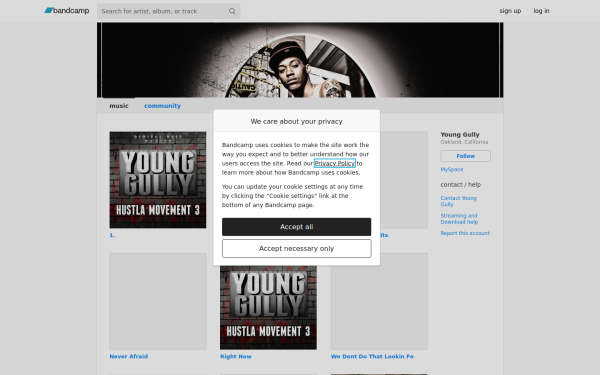The image size is (600, 375).
Task: Click the Bandcamp logo
Action: coord(67,11)
